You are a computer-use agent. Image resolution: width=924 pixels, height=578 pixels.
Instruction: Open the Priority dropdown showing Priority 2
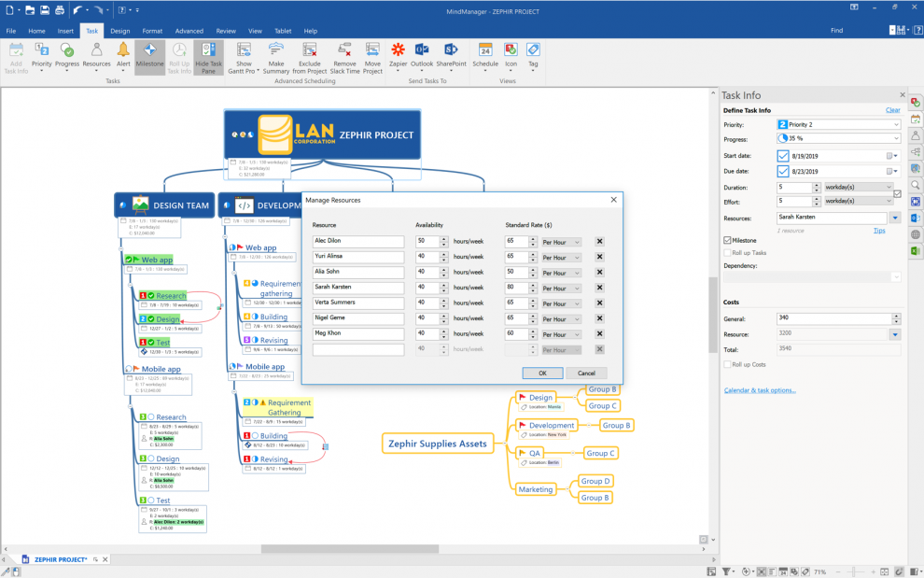pos(894,123)
